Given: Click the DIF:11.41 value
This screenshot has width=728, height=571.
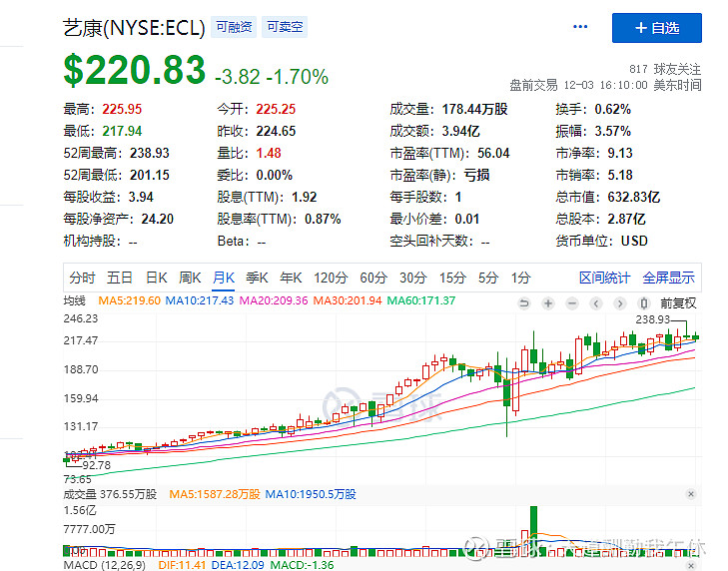Looking at the screenshot, I should 182,565.
